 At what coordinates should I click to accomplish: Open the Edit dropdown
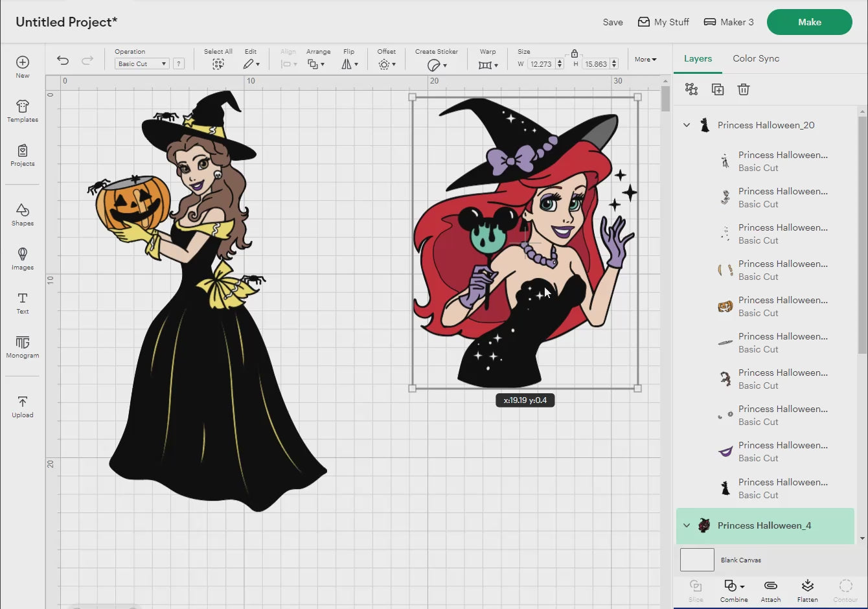[251, 64]
